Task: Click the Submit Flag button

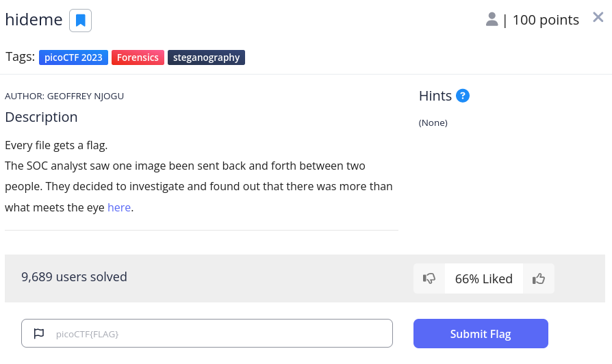Action: [x=481, y=334]
